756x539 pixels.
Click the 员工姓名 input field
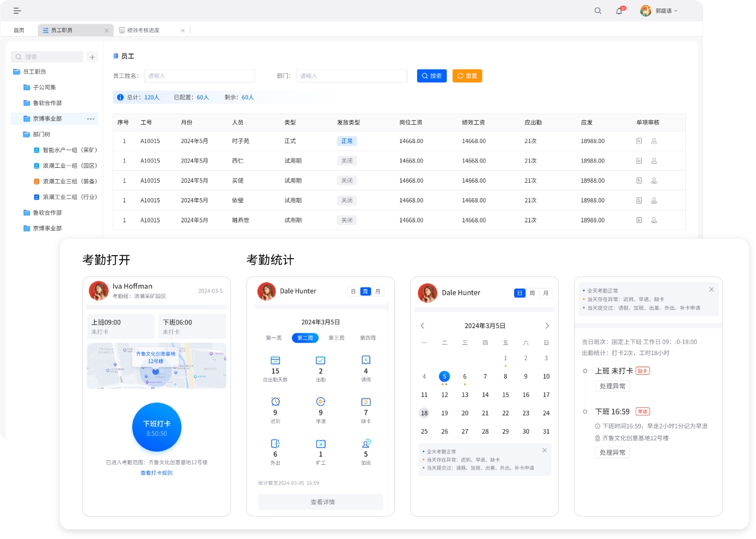tap(199, 76)
